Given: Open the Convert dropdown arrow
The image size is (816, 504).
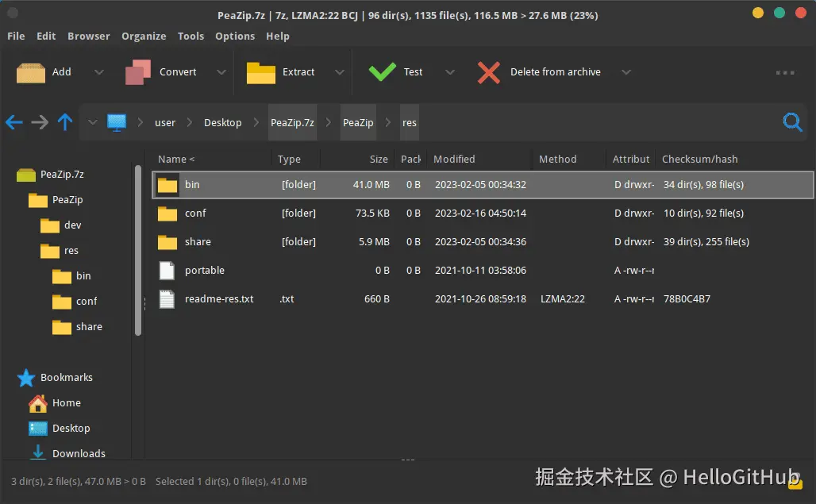Looking at the screenshot, I should point(221,72).
